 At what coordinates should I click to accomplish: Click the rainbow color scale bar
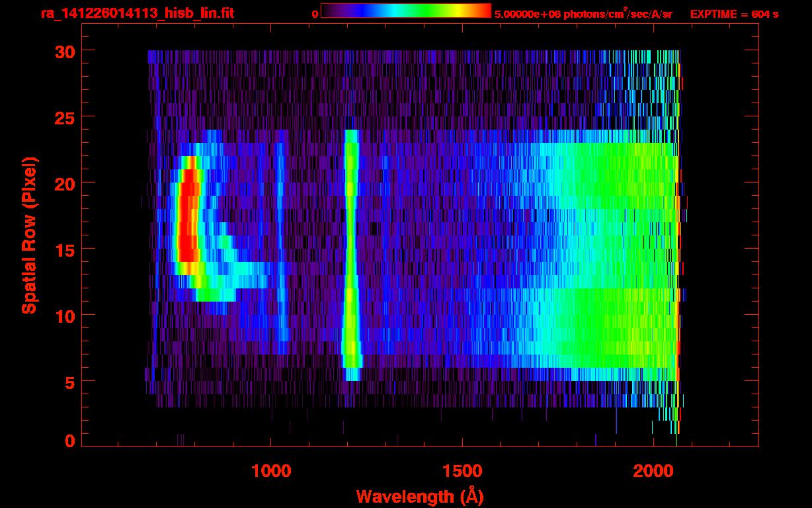(x=406, y=11)
